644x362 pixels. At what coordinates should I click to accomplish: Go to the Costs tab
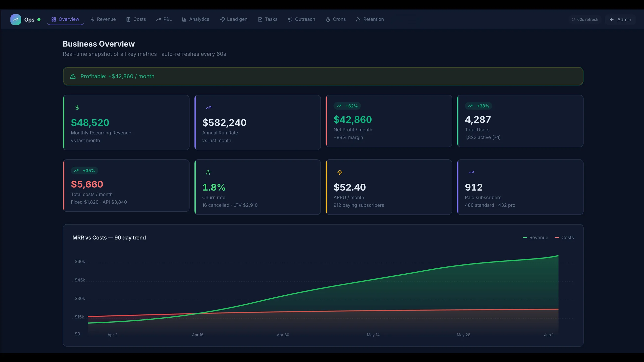pos(136,19)
